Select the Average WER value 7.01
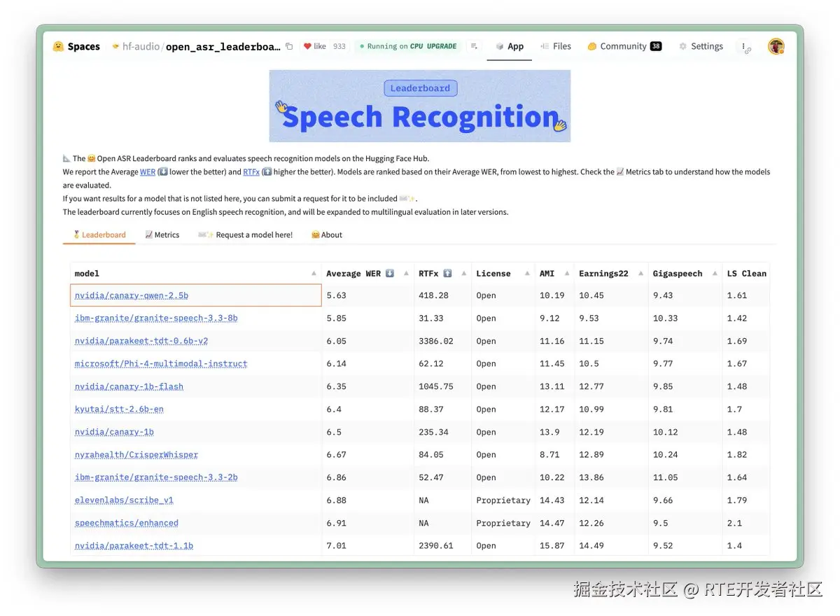840x616 pixels. pos(336,545)
